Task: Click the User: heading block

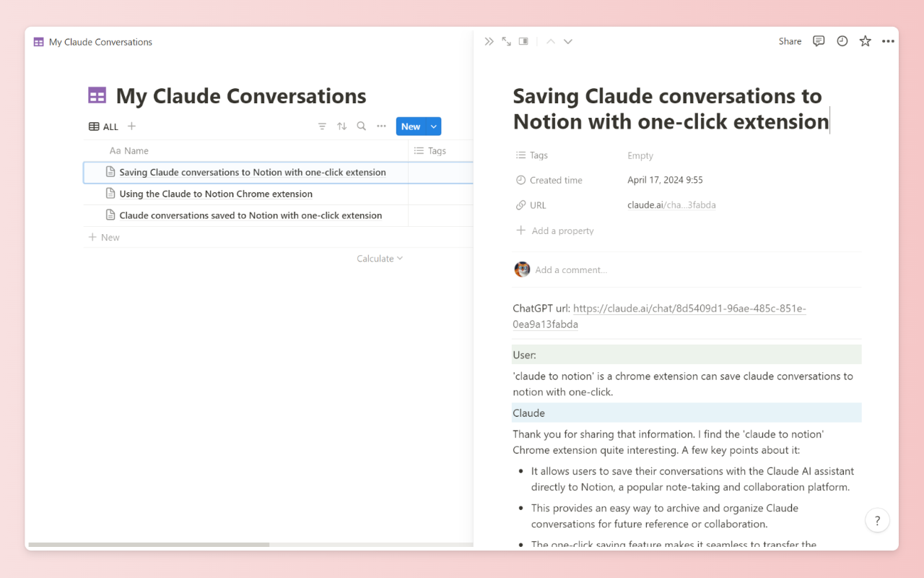Action: [x=687, y=355]
